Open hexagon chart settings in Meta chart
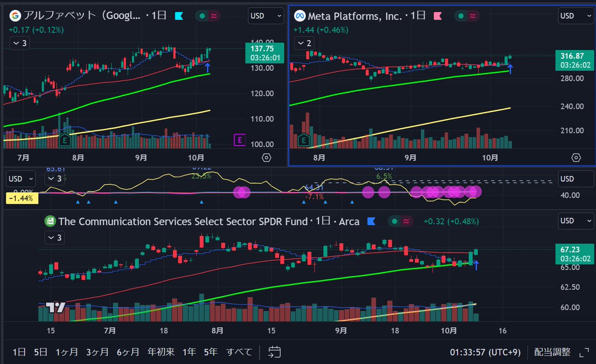This screenshot has height=364, width=596. coord(576,157)
